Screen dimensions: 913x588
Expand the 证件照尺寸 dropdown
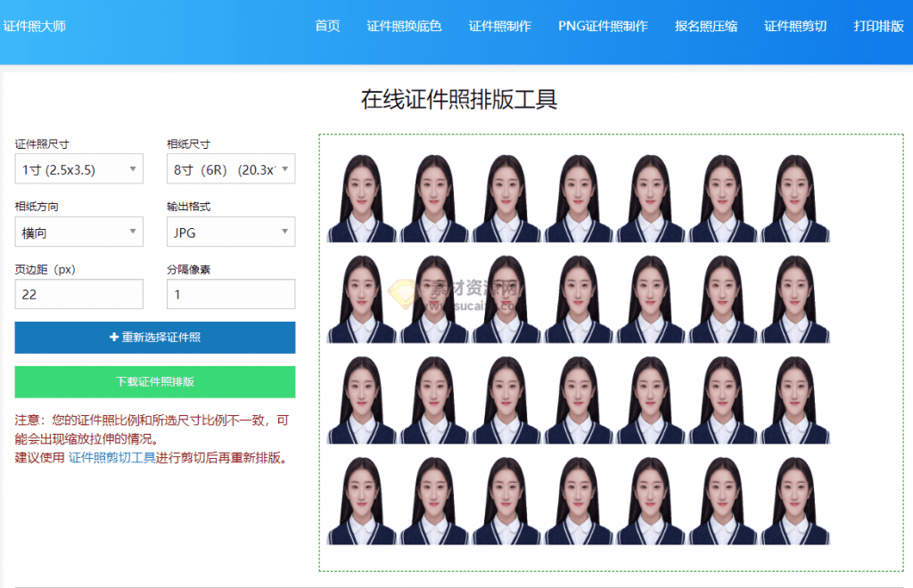(x=78, y=168)
